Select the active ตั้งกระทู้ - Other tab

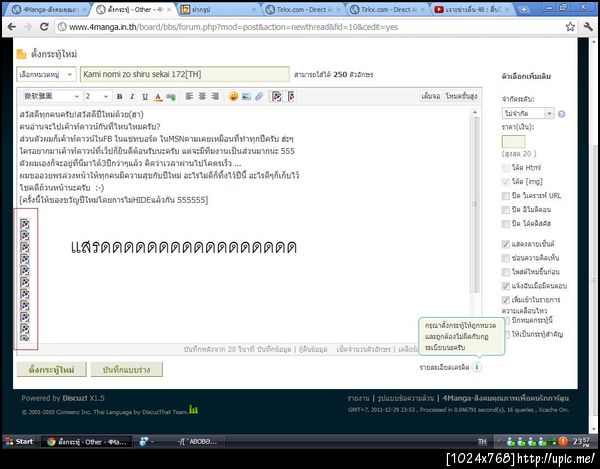click(134, 10)
